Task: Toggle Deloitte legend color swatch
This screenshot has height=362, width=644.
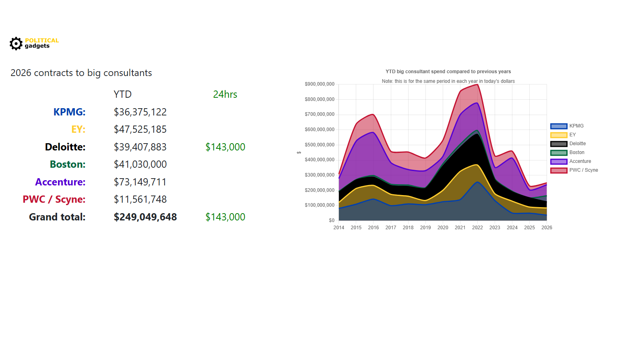Action: [x=559, y=144]
